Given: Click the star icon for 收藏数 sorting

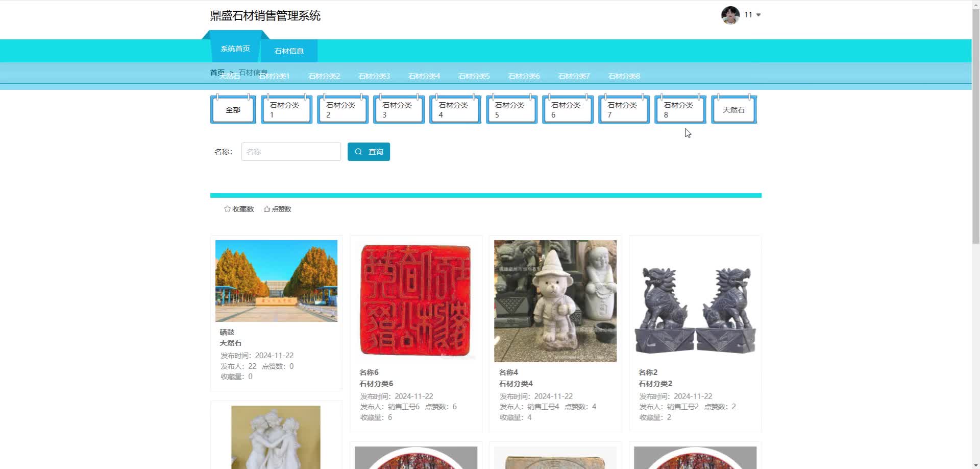Looking at the screenshot, I should click(227, 209).
